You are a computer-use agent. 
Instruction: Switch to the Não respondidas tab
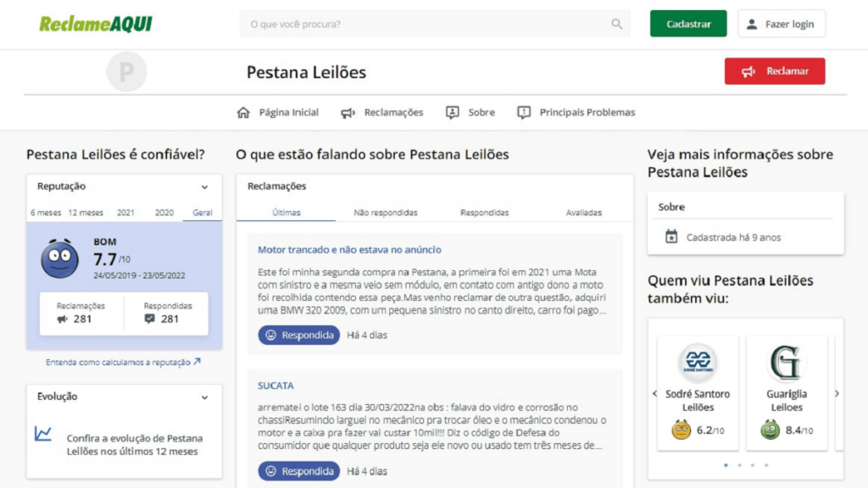point(386,213)
